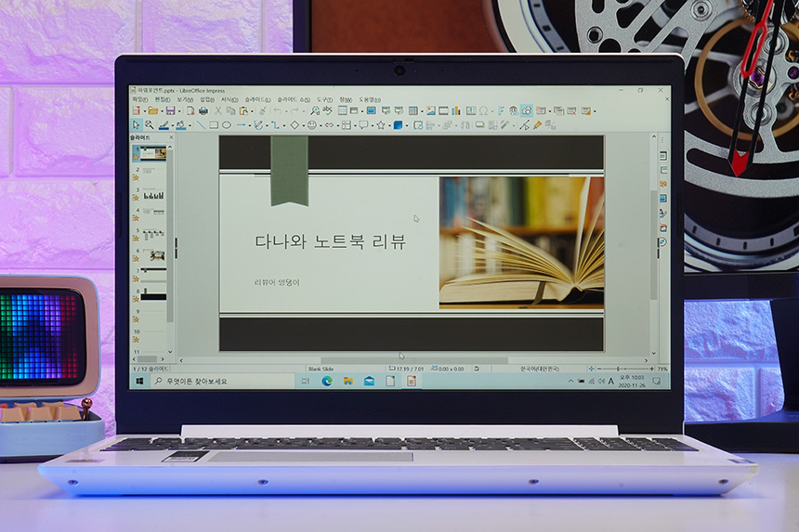799x532 pixels.
Task: Select slide 1 thumbnail in slide panel
Action: point(153,152)
